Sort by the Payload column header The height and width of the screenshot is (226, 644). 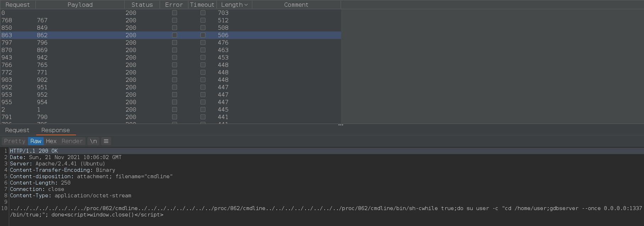[x=80, y=5]
